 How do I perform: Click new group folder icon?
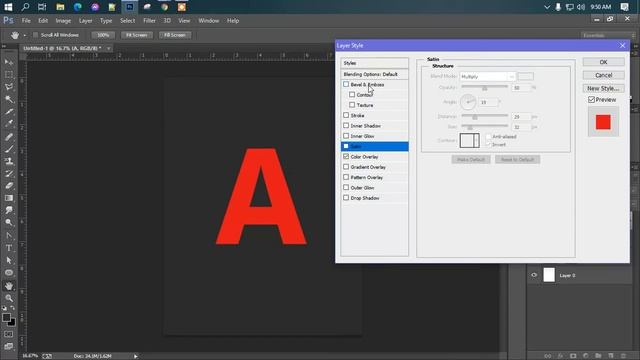tap(598, 356)
